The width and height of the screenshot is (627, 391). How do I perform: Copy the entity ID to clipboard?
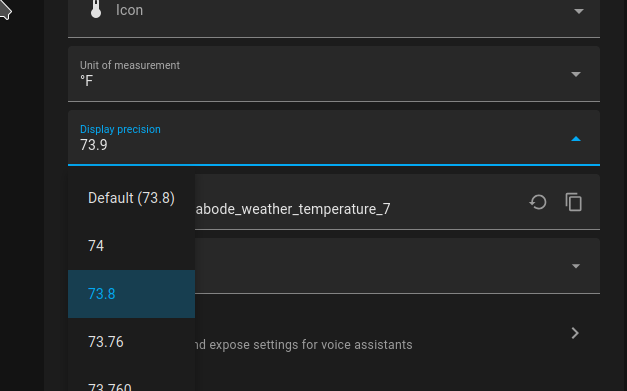coord(573,202)
